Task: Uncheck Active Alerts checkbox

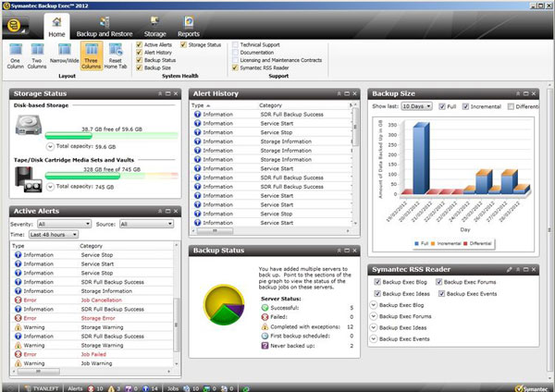Action: coord(139,44)
